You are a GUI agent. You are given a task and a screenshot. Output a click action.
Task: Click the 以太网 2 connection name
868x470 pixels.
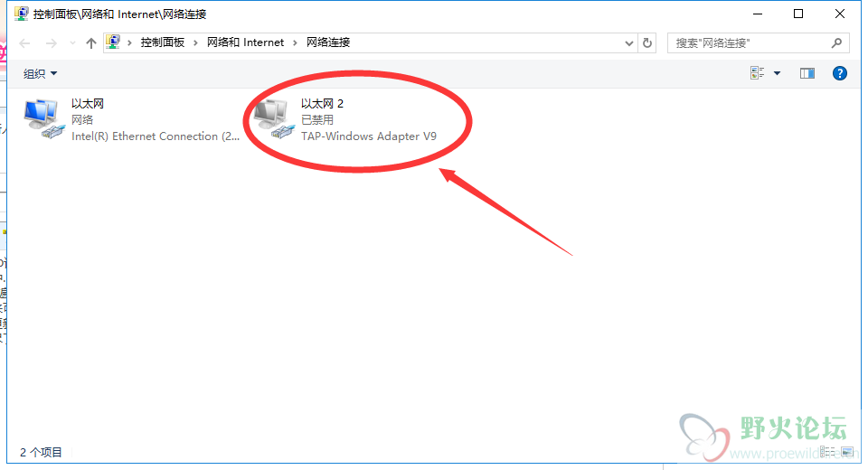(x=322, y=104)
